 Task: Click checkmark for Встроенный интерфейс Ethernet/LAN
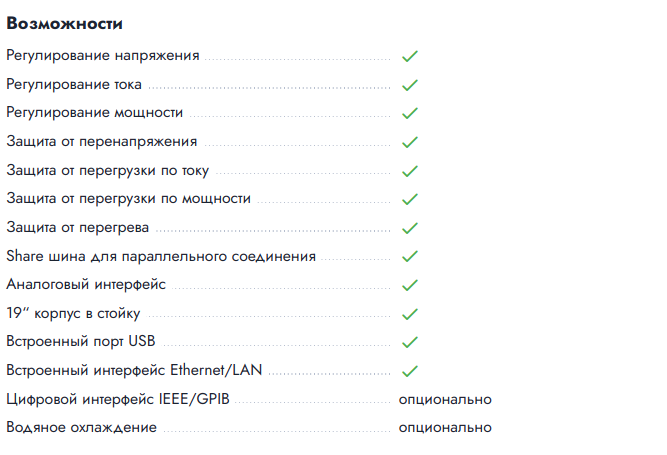click(408, 371)
